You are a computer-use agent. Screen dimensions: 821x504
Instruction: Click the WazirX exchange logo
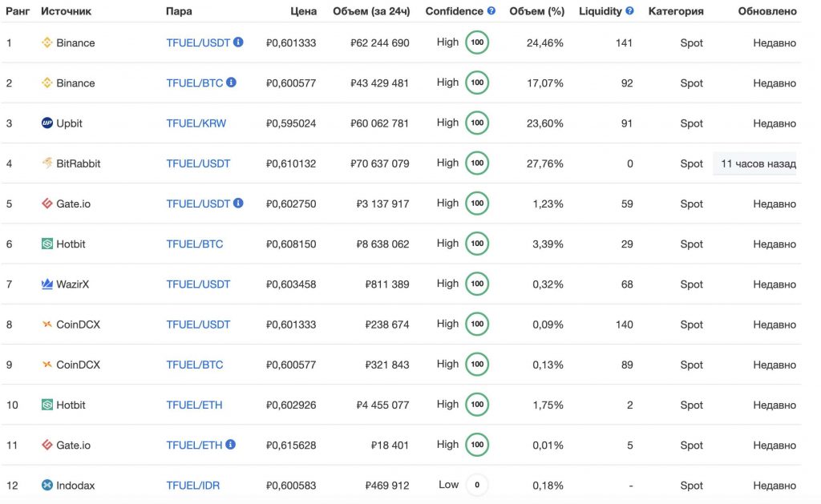47,284
